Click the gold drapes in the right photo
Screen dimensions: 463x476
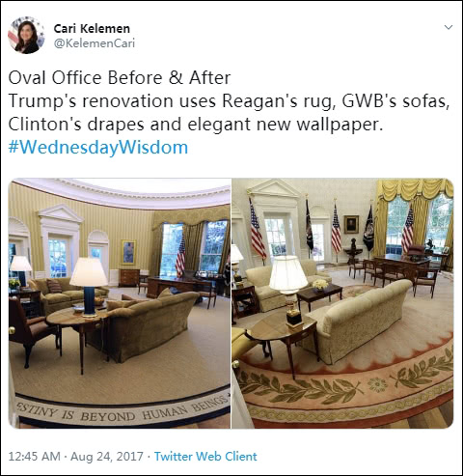[x=415, y=219]
